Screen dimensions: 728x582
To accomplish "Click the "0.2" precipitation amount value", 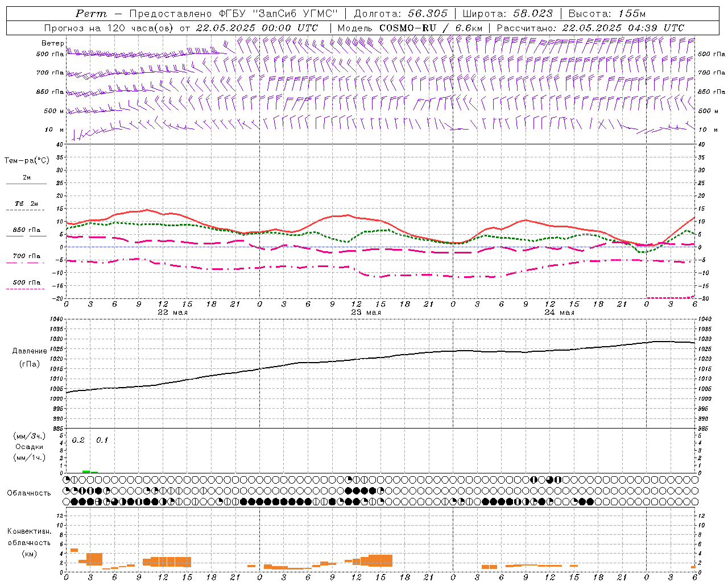I will [78, 440].
